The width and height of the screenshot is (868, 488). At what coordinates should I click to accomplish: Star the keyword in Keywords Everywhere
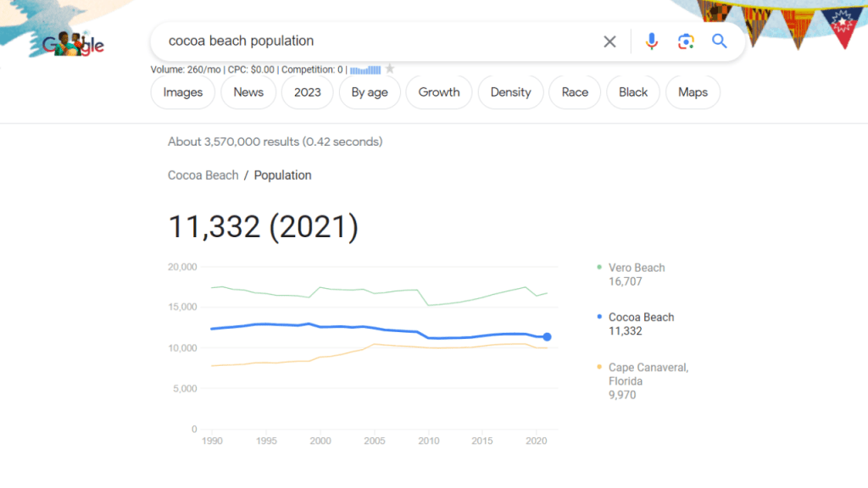point(389,69)
